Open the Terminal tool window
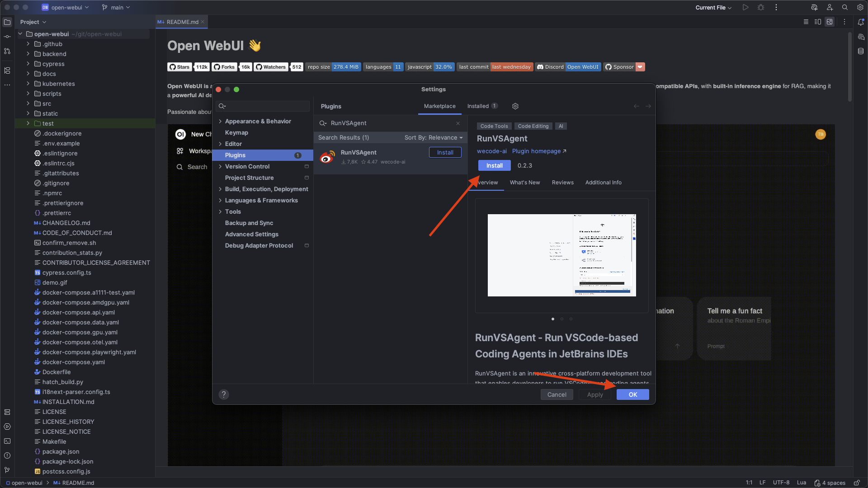The width and height of the screenshot is (868, 488). (7, 441)
